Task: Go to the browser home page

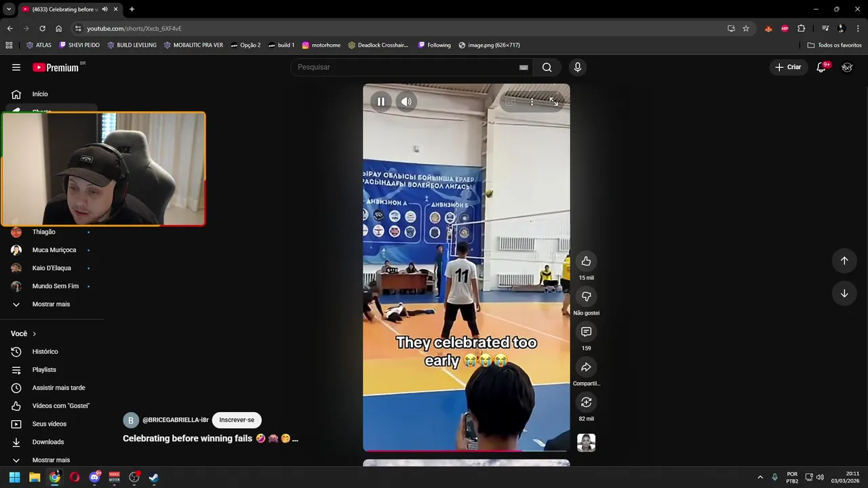Action: [x=58, y=28]
